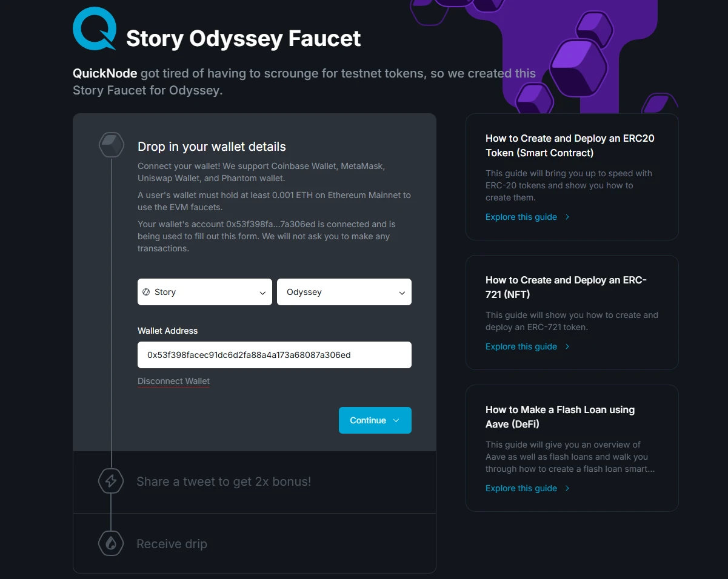Open Explore this guide for ERC-721
The width and height of the screenshot is (728, 579).
pos(521,346)
